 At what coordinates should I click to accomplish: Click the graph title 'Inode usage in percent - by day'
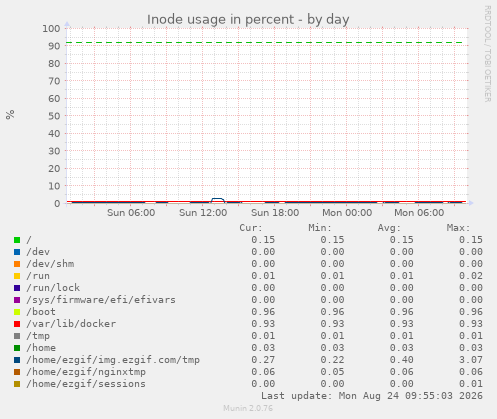click(248, 20)
